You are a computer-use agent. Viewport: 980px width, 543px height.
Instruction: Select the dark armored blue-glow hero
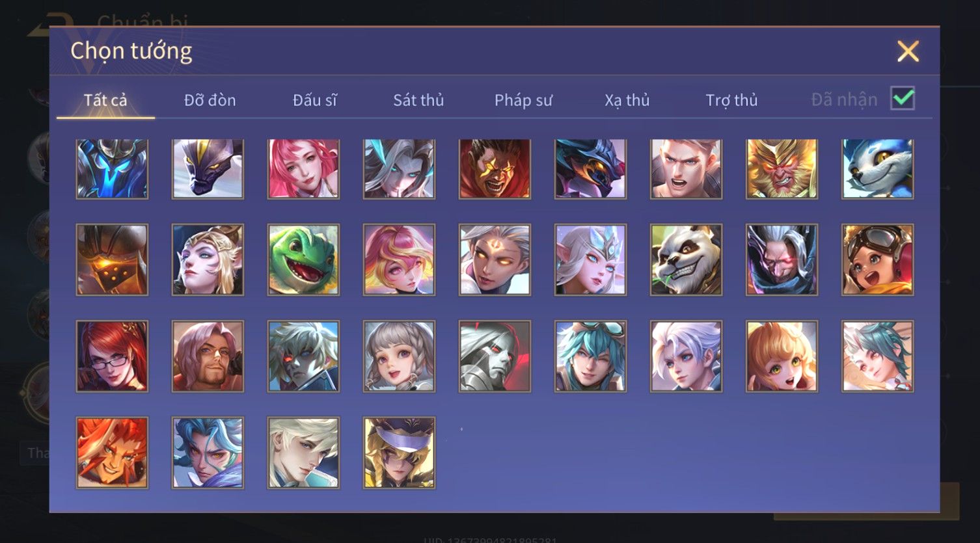pos(112,168)
